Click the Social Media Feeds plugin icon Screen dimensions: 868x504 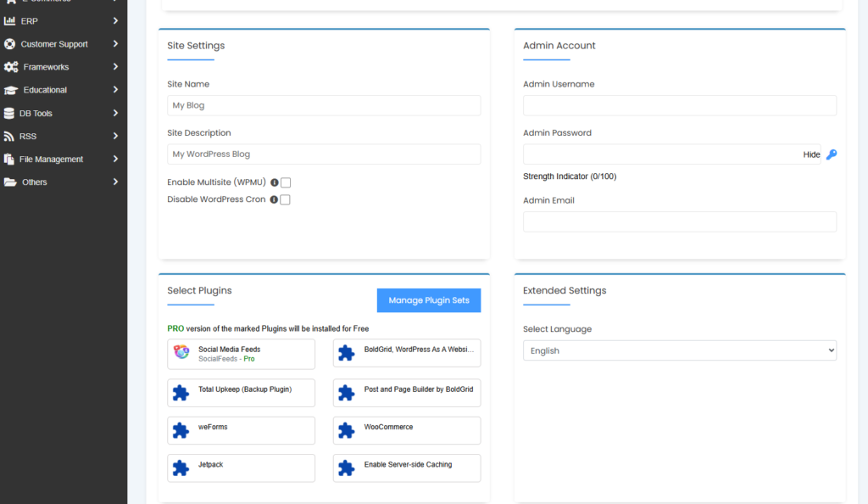[181, 354]
